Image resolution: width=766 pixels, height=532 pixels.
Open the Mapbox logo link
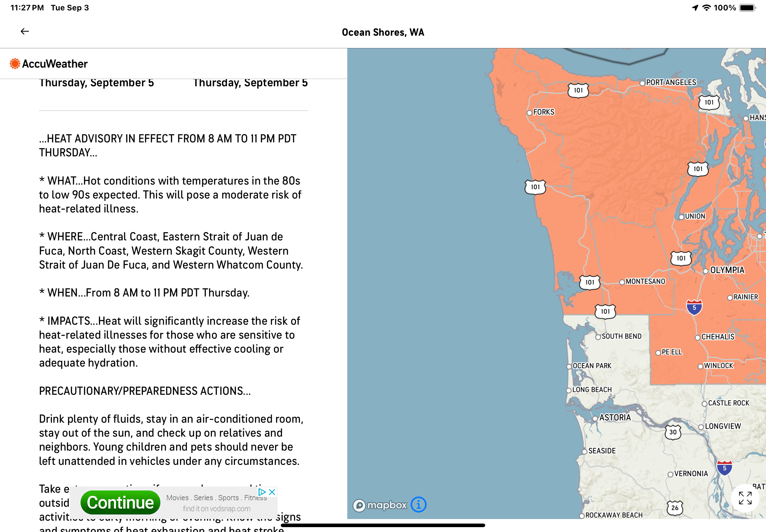(x=380, y=505)
